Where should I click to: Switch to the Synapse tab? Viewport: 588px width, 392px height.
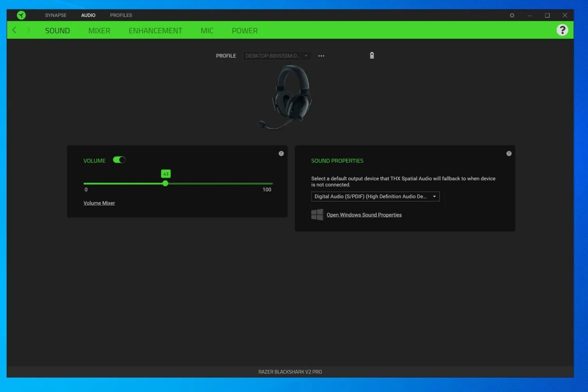[56, 15]
